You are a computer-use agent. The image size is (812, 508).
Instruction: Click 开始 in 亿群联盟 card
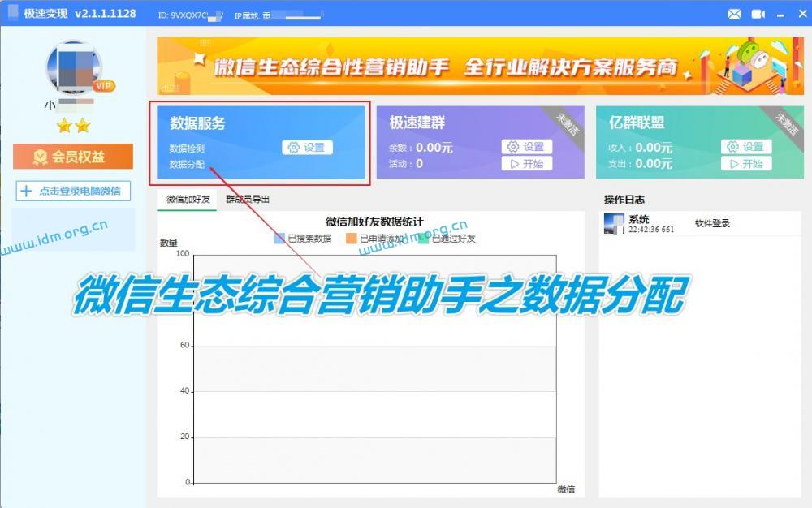pos(746,164)
